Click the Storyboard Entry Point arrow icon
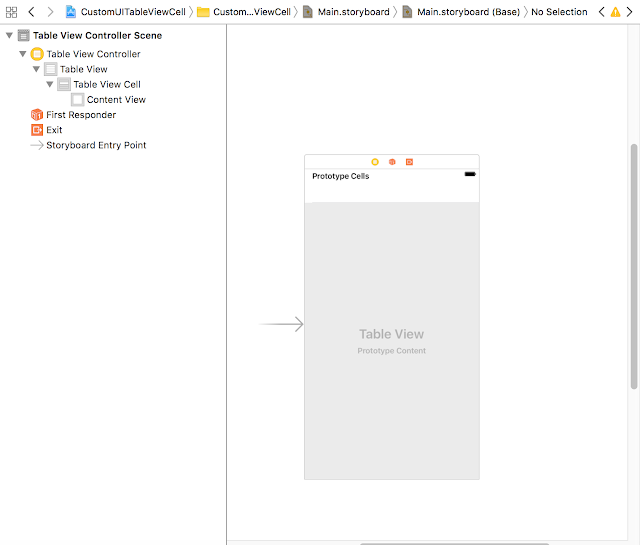 [x=37, y=145]
